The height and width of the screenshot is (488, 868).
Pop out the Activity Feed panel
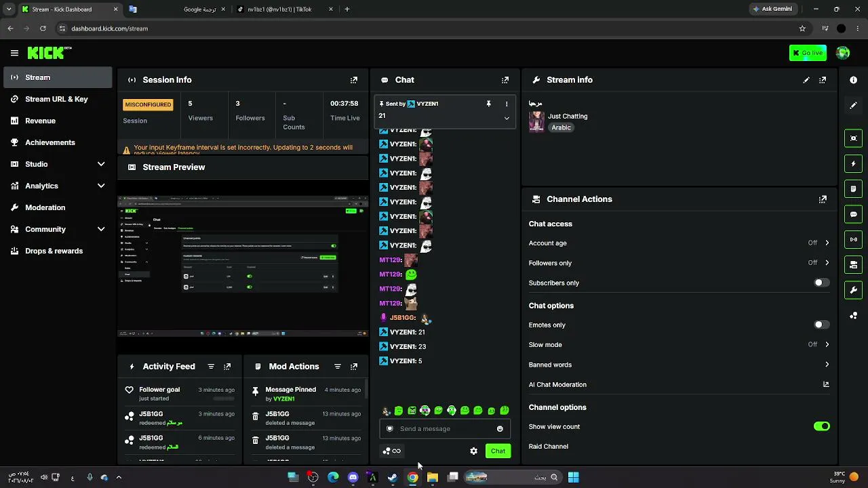pos(227,367)
